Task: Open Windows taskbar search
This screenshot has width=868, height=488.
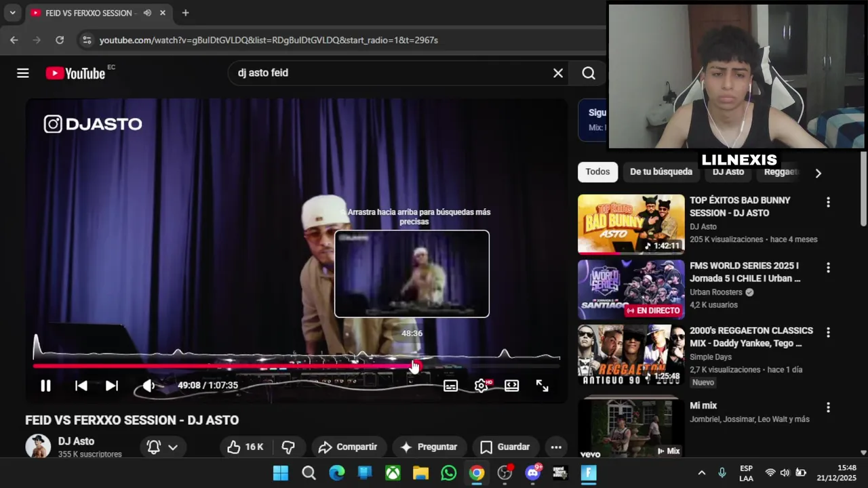Action: coord(309,473)
